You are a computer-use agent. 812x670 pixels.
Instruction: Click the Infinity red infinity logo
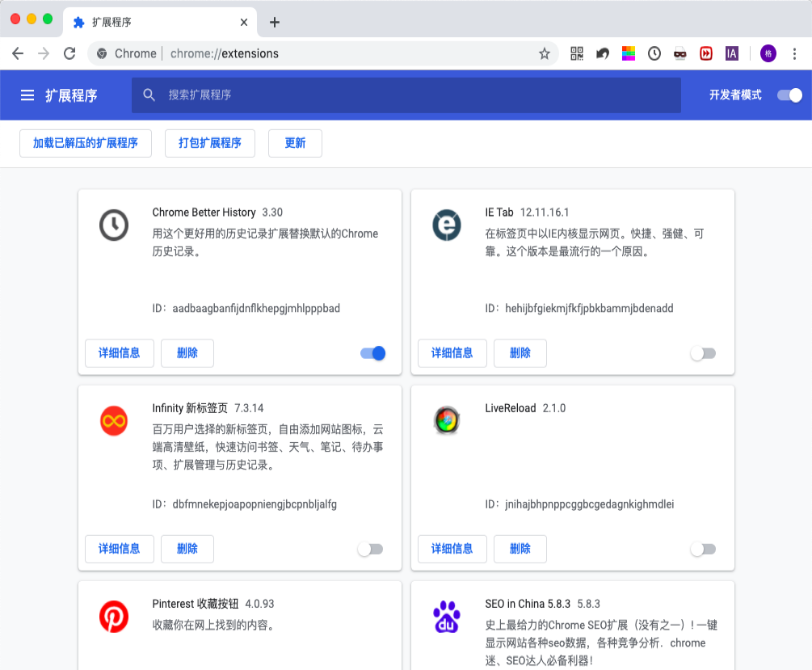point(114,421)
